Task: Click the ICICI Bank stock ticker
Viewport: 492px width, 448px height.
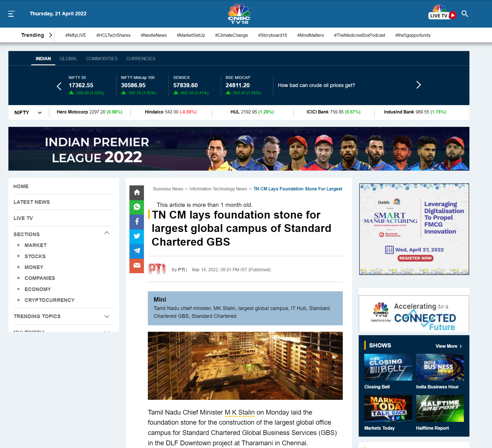Action: [x=333, y=112]
